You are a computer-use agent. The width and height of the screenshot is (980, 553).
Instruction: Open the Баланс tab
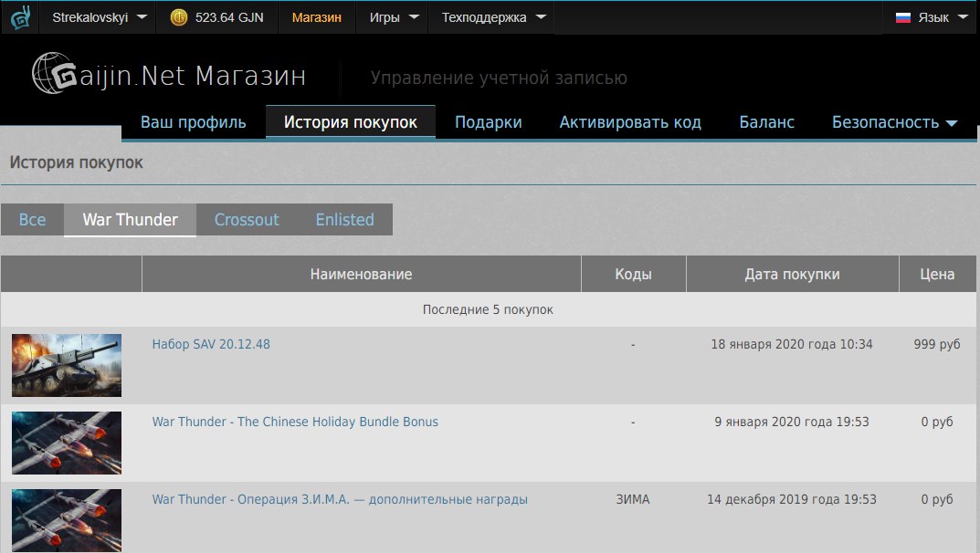click(x=767, y=122)
